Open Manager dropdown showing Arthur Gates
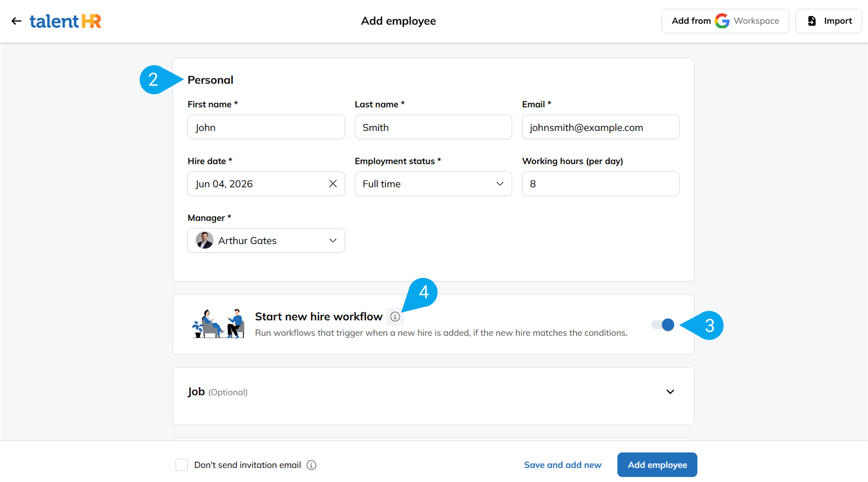868x482 pixels. click(x=266, y=240)
